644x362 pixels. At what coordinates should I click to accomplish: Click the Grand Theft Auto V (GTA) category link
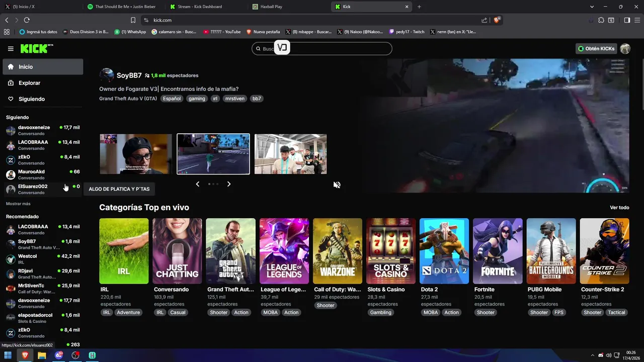(128, 99)
